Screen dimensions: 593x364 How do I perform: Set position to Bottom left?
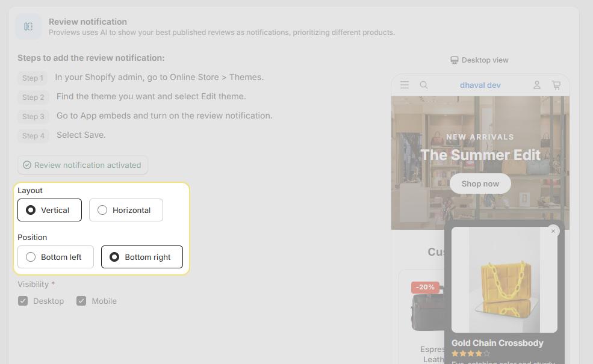click(55, 257)
